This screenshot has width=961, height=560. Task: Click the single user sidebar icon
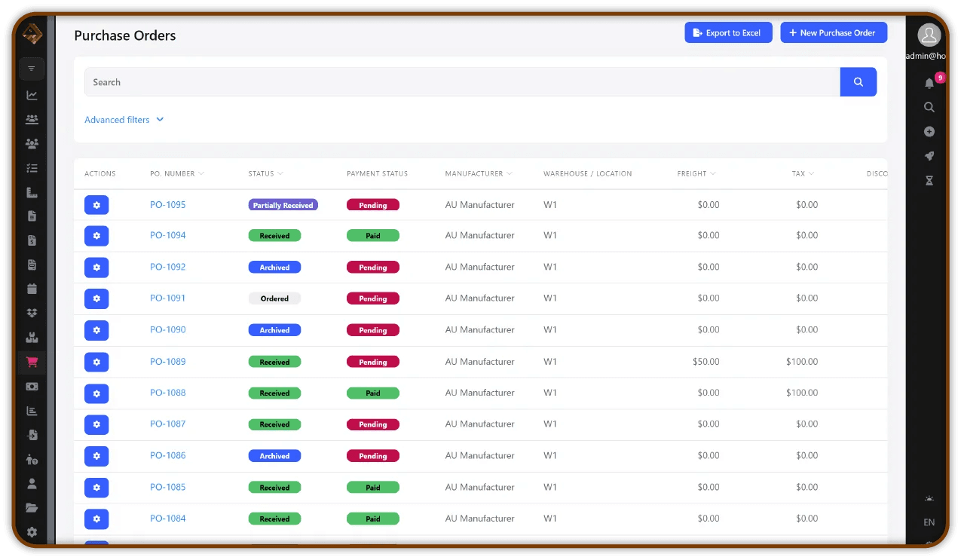32,483
